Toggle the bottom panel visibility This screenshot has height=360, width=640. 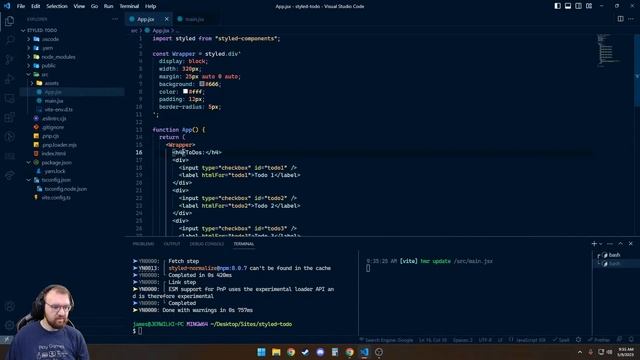568,6
